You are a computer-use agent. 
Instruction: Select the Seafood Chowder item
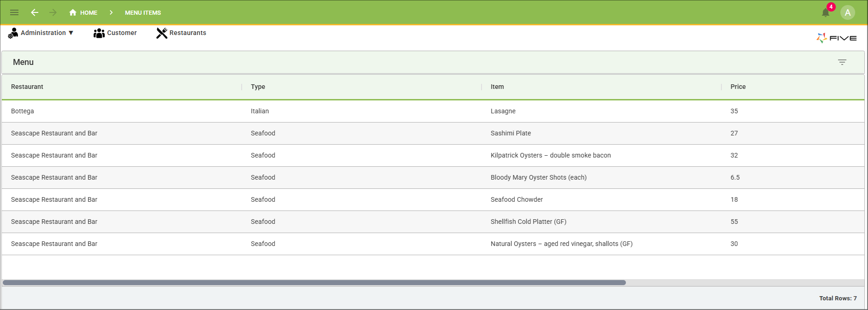click(517, 199)
